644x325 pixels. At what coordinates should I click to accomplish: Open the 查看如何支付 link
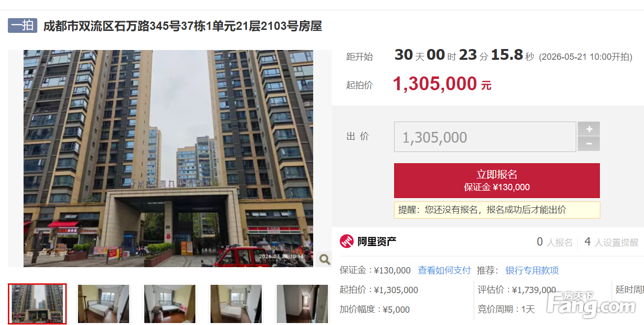point(444,270)
